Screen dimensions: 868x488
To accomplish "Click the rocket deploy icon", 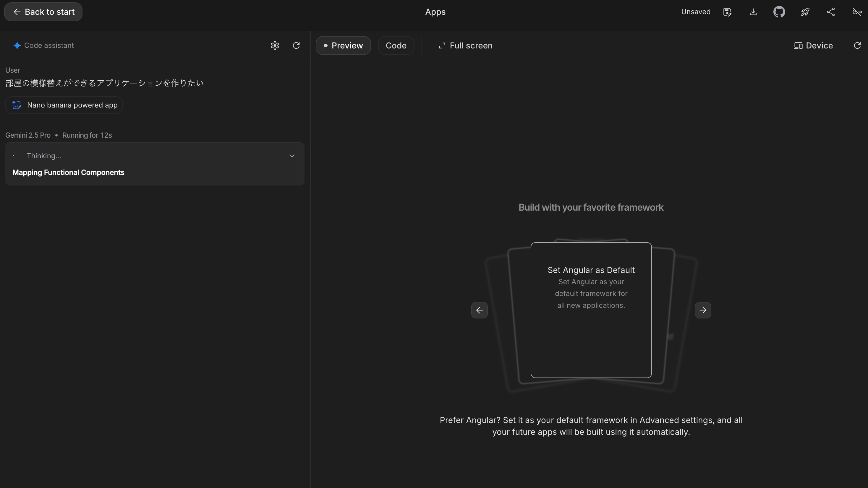I will click(x=805, y=12).
